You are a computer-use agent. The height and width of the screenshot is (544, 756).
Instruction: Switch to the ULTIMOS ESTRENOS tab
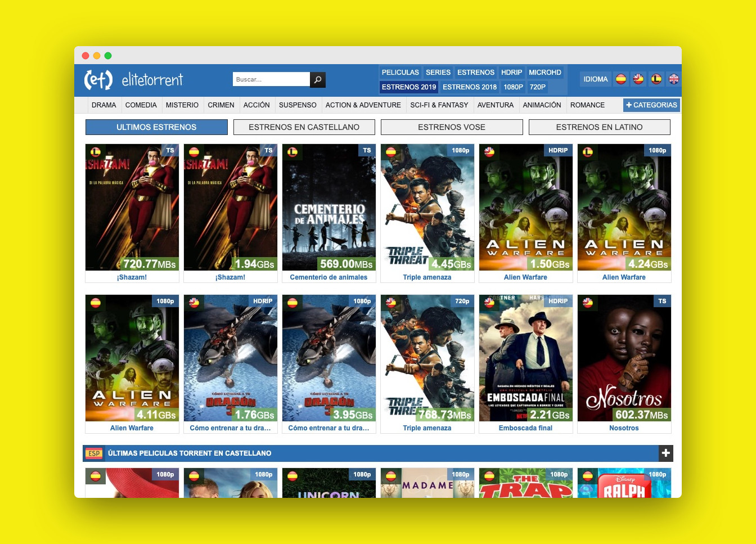(156, 127)
